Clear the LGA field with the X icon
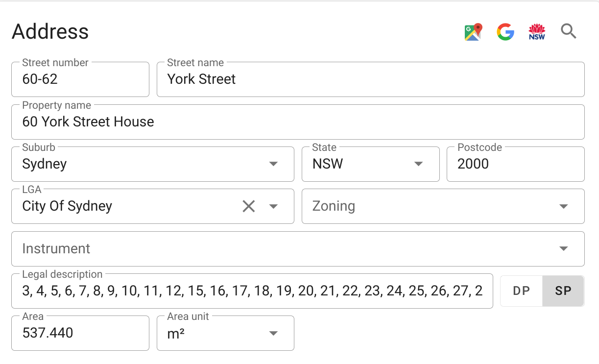Image resolution: width=599 pixels, height=364 pixels. pyautogui.click(x=249, y=206)
